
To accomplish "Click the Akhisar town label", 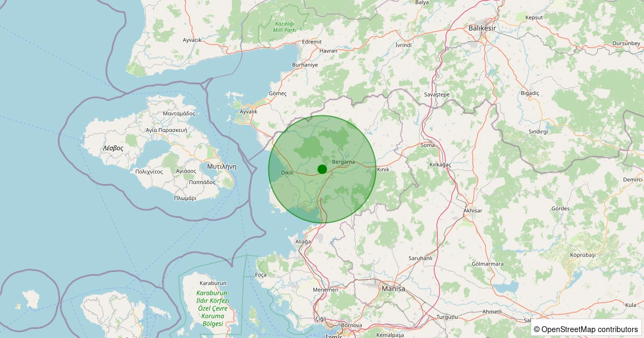I will pos(472,211).
